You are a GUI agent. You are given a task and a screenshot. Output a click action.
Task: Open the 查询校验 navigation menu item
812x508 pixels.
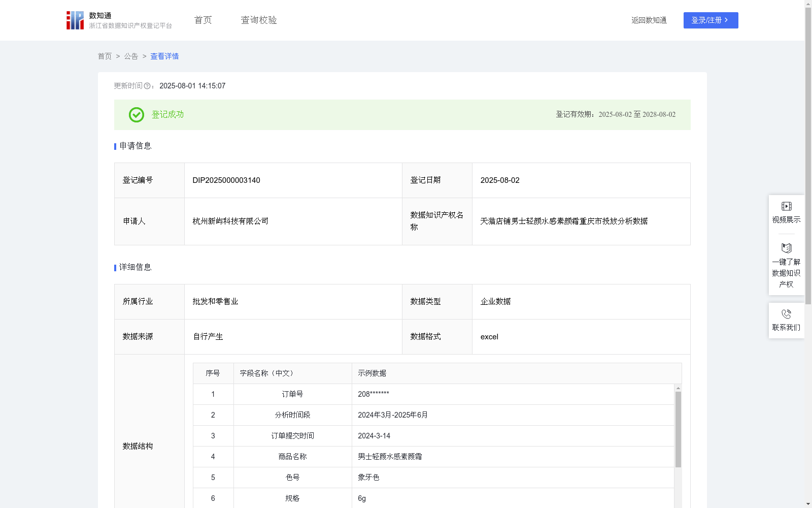pyautogui.click(x=259, y=20)
